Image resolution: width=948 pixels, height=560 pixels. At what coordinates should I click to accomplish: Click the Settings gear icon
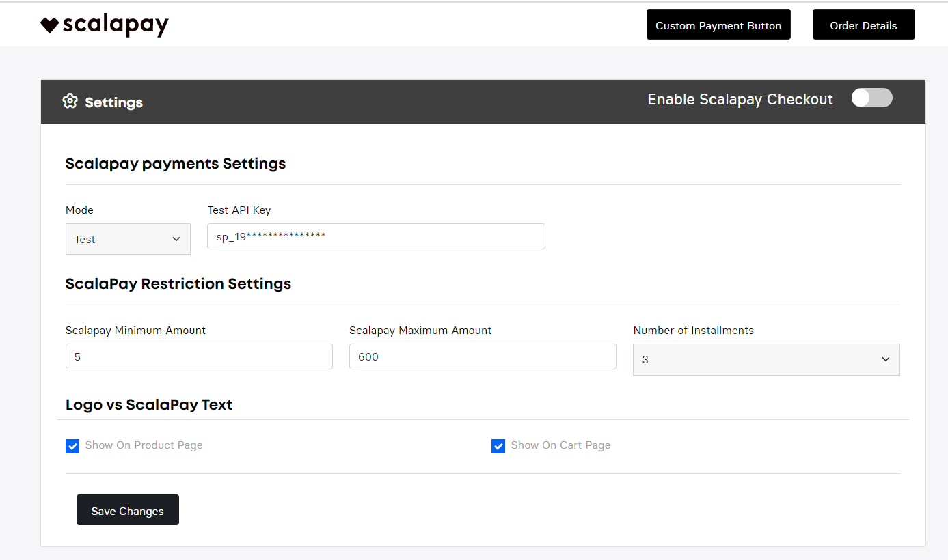click(70, 101)
